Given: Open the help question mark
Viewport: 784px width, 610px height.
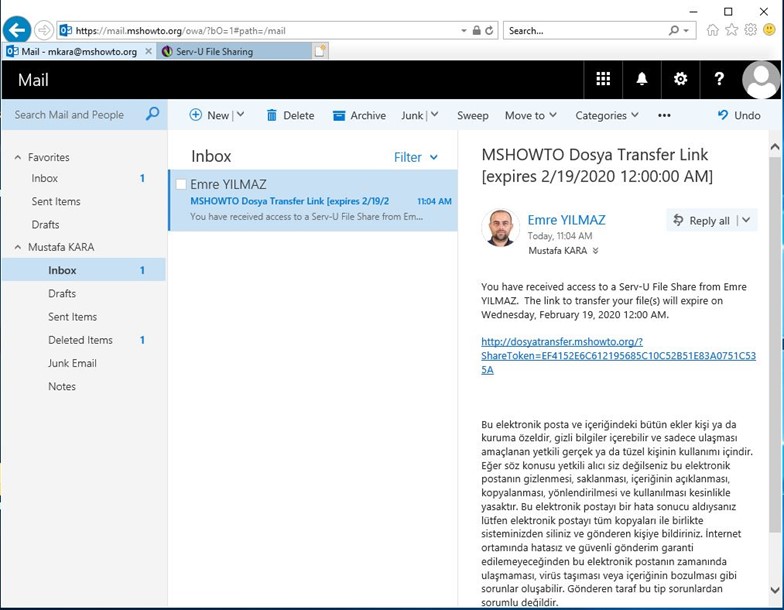Looking at the screenshot, I should click(x=719, y=79).
